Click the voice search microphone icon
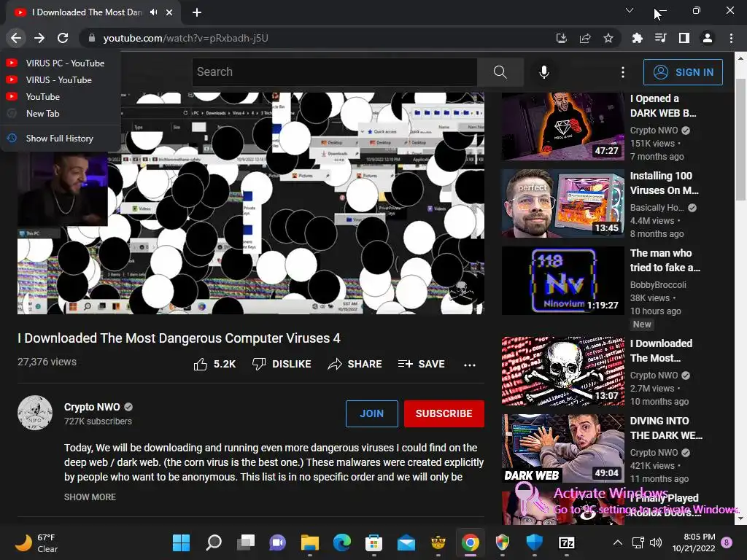The image size is (747, 560). (x=544, y=72)
